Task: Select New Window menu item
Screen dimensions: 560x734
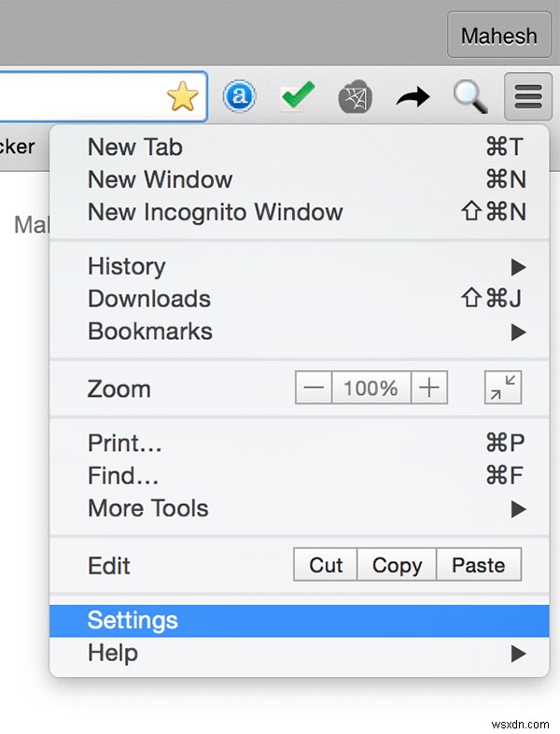Action: tap(299, 179)
